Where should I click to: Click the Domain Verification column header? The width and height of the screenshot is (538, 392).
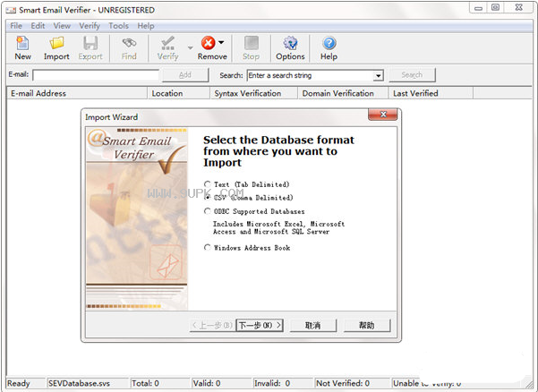pos(343,93)
